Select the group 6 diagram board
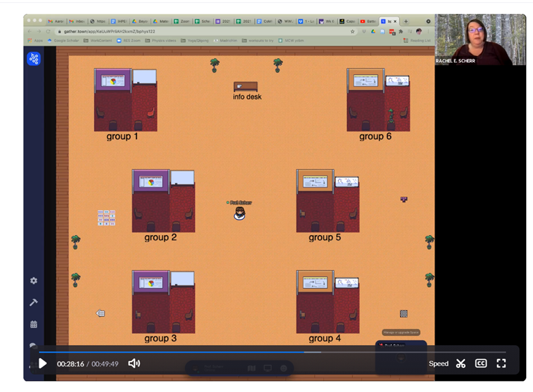 click(x=365, y=81)
